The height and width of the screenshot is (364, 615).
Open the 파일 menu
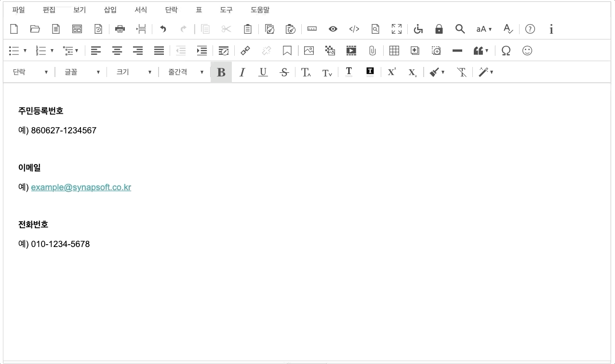(18, 10)
